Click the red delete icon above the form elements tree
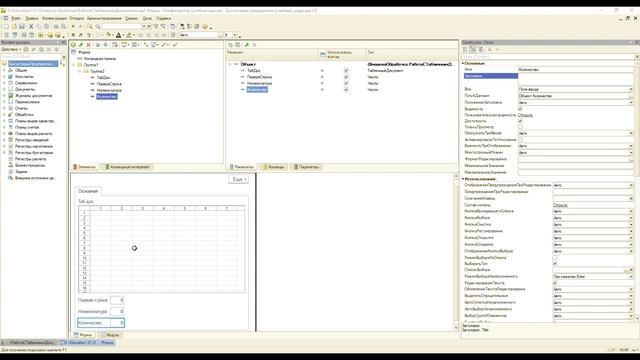Viewport: 640px width, 360px height. coord(88,45)
